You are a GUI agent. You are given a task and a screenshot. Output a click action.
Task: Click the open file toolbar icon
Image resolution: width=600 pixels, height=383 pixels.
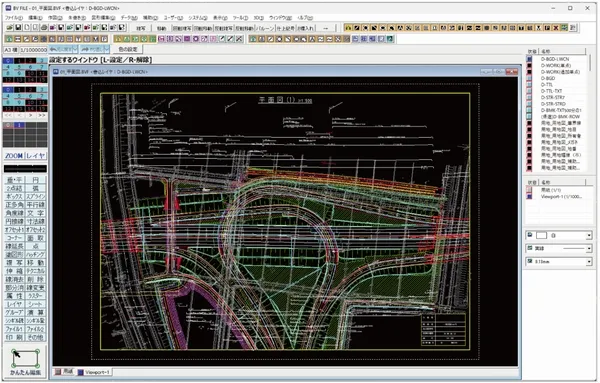10,28
